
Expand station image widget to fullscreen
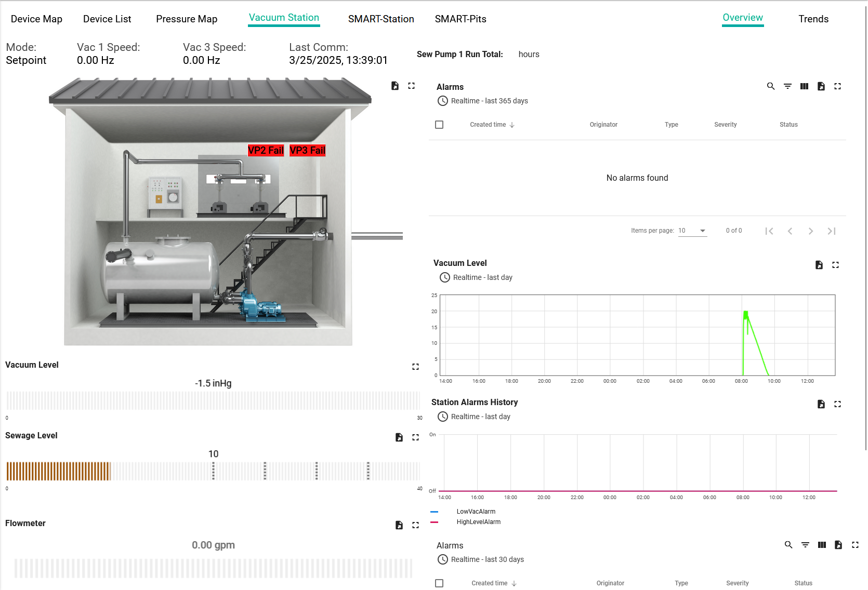[x=412, y=86]
